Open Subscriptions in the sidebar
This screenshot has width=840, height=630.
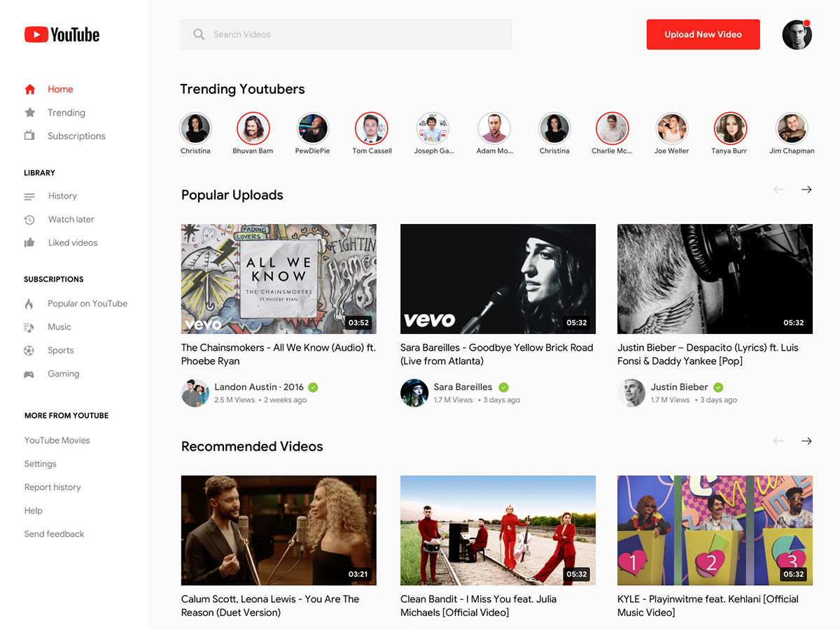pyautogui.click(x=76, y=136)
